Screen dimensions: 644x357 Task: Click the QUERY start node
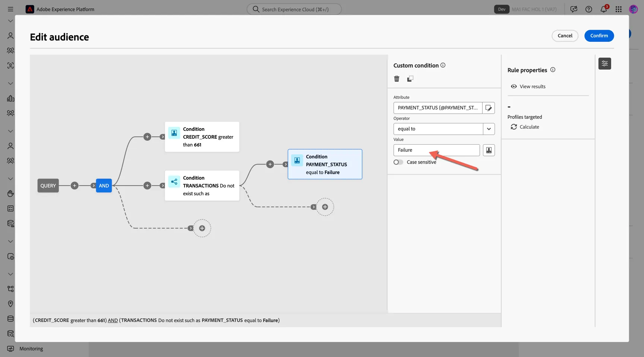point(48,186)
